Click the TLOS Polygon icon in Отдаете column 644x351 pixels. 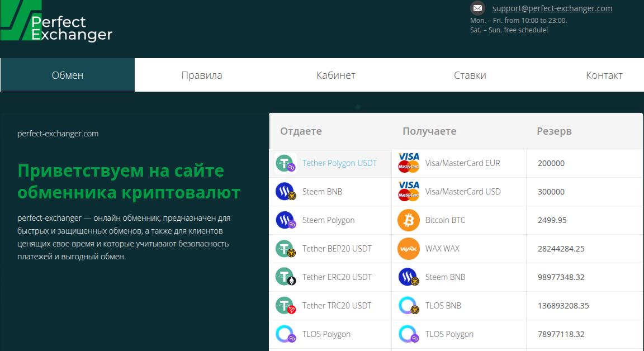(286, 334)
